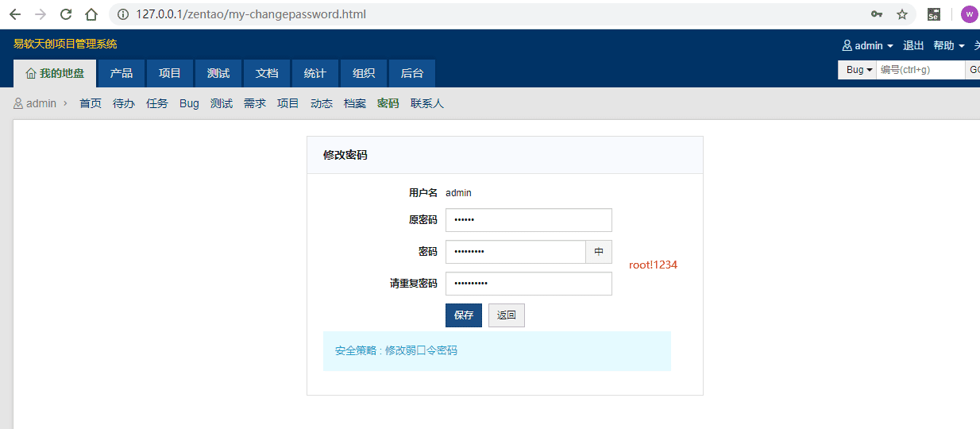
Task: Open the 后台 tab
Action: (x=412, y=73)
